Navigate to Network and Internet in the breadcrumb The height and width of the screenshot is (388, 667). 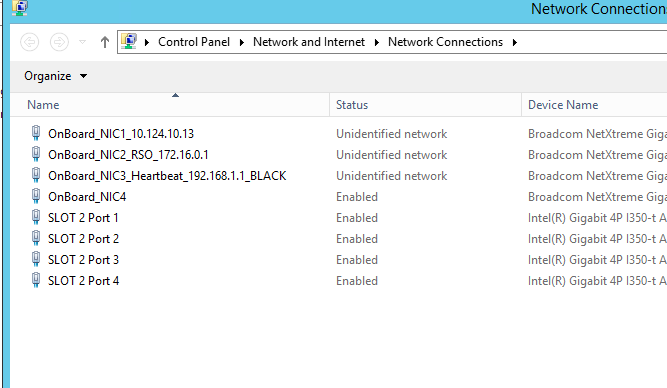coord(309,42)
